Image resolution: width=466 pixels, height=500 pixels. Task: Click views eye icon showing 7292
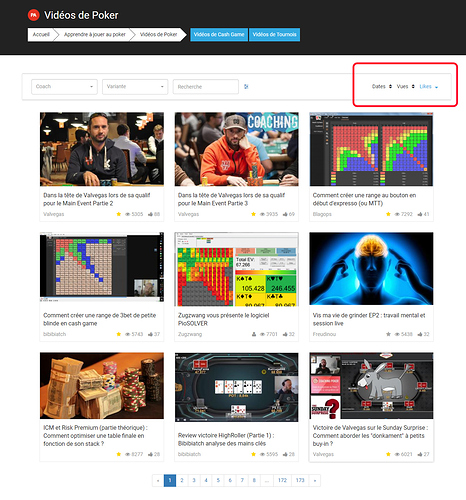point(397,214)
